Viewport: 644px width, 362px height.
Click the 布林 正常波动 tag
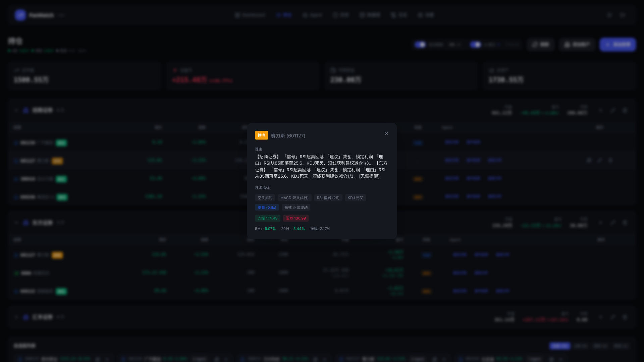[296, 207]
